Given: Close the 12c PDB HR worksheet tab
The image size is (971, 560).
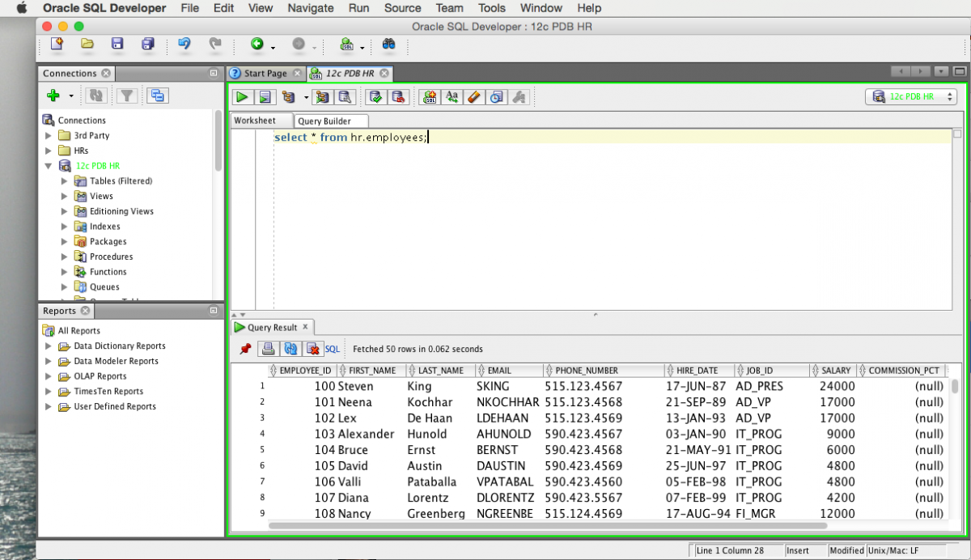Looking at the screenshot, I should point(384,73).
